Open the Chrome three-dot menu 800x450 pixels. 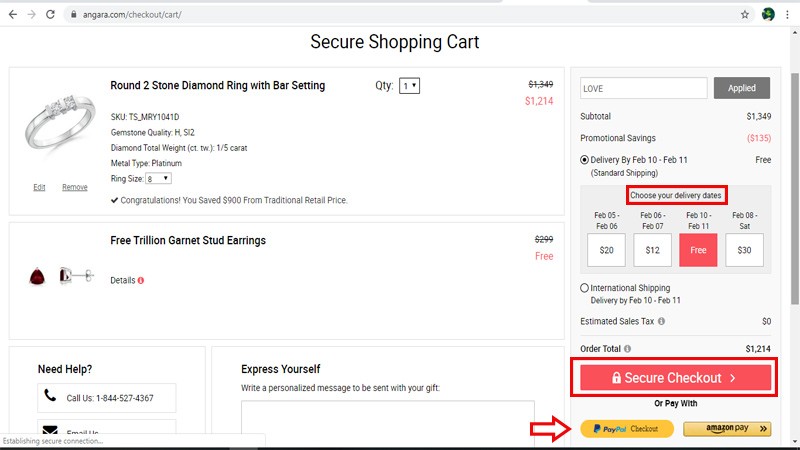[789, 15]
